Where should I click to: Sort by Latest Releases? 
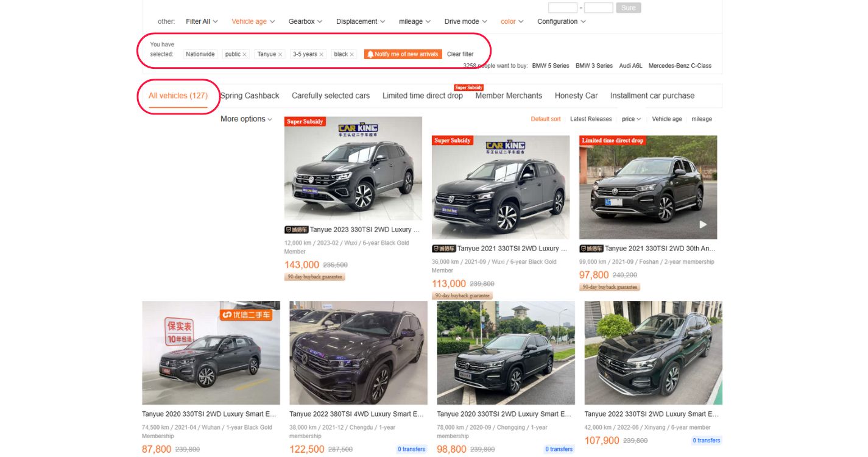(591, 119)
